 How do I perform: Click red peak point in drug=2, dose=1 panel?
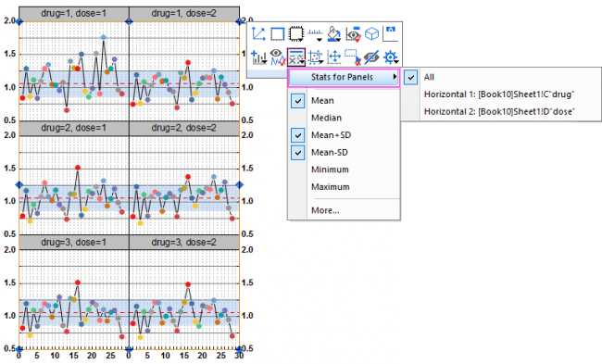pos(78,168)
